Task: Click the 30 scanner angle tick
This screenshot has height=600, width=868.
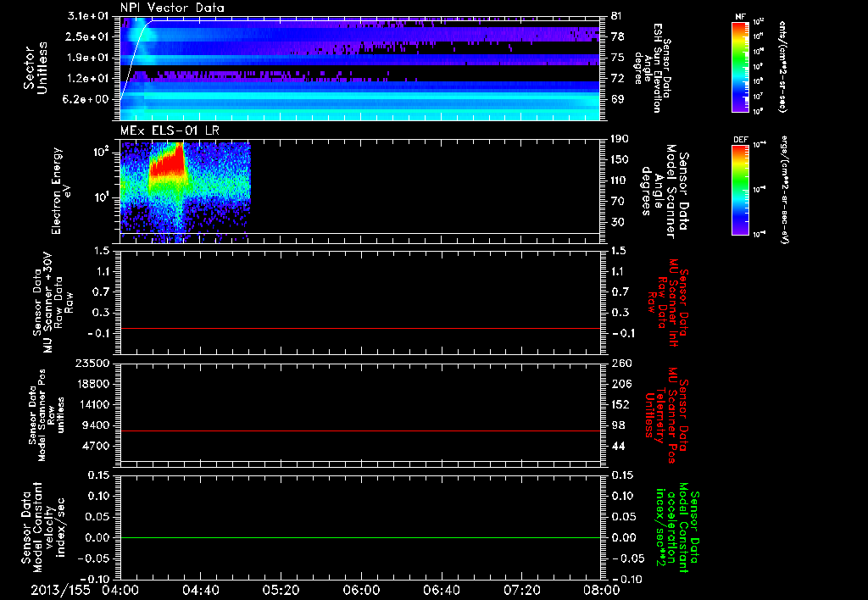Action: point(617,222)
